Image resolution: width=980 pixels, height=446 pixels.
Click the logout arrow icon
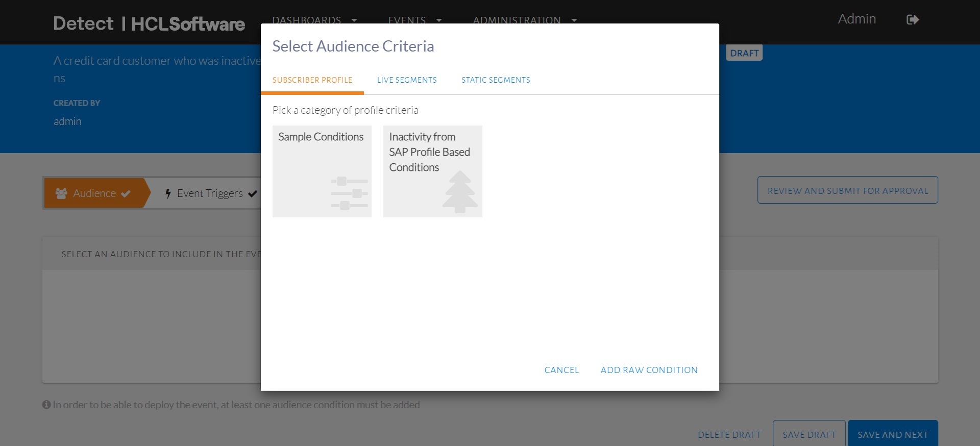click(913, 20)
